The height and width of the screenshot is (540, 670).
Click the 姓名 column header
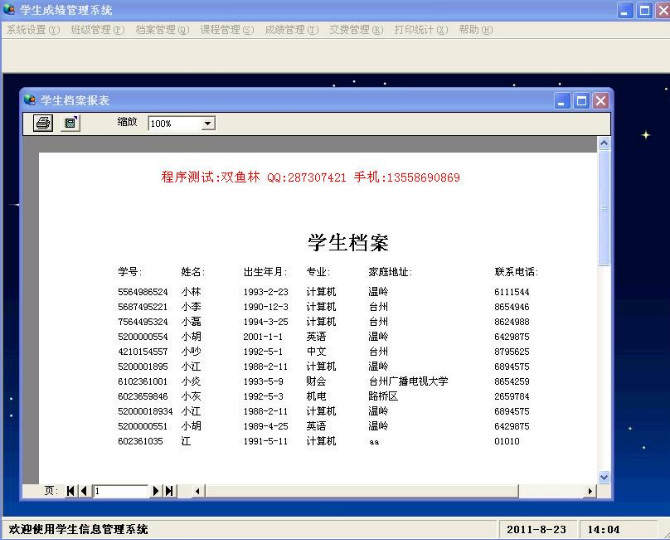tap(193, 272)
